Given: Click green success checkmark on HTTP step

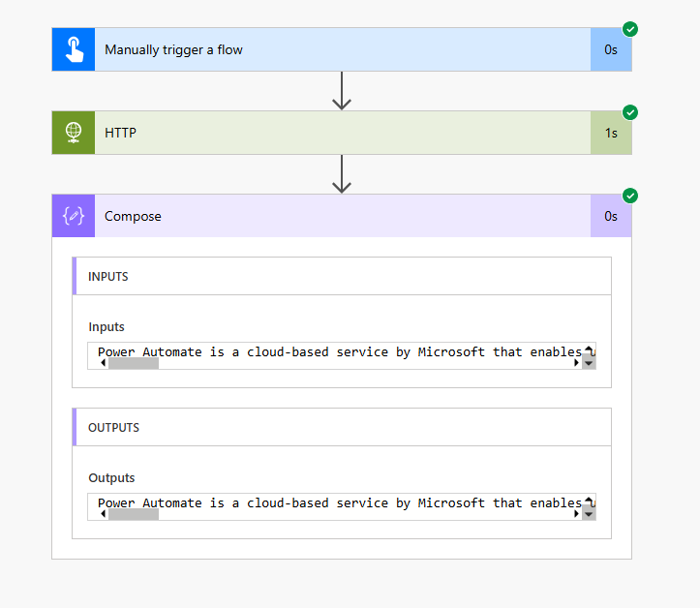Looking at the screenshot, I should pyautogui.click(x=630, y=112).
